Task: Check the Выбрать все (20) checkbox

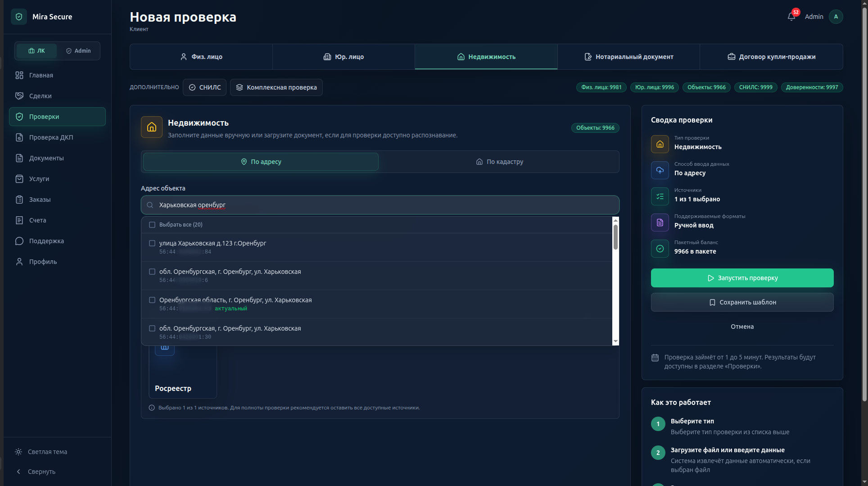Action: pyautogui.click(x=152, y=225)
